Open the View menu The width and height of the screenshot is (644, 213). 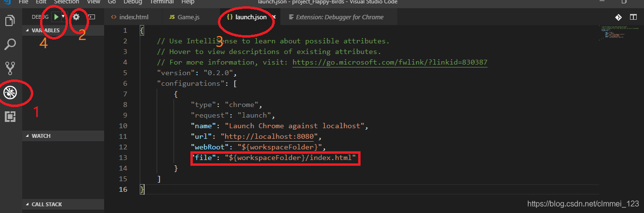click(93, 2)
